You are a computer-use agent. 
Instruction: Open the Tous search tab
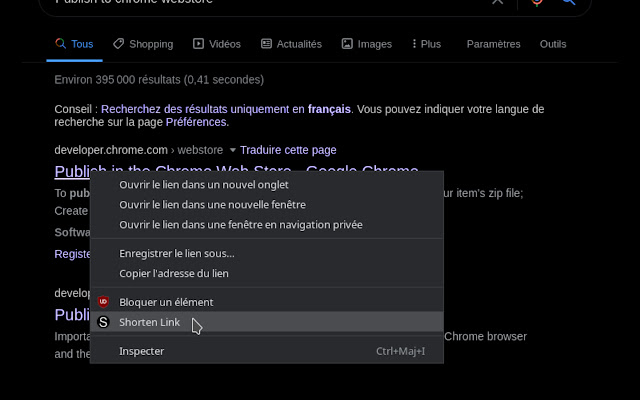click(74, 44)
